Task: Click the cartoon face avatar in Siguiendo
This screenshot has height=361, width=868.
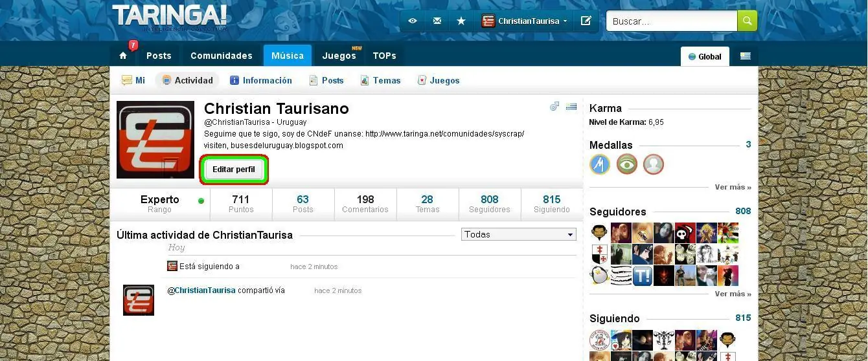Action: coord(728,340)
